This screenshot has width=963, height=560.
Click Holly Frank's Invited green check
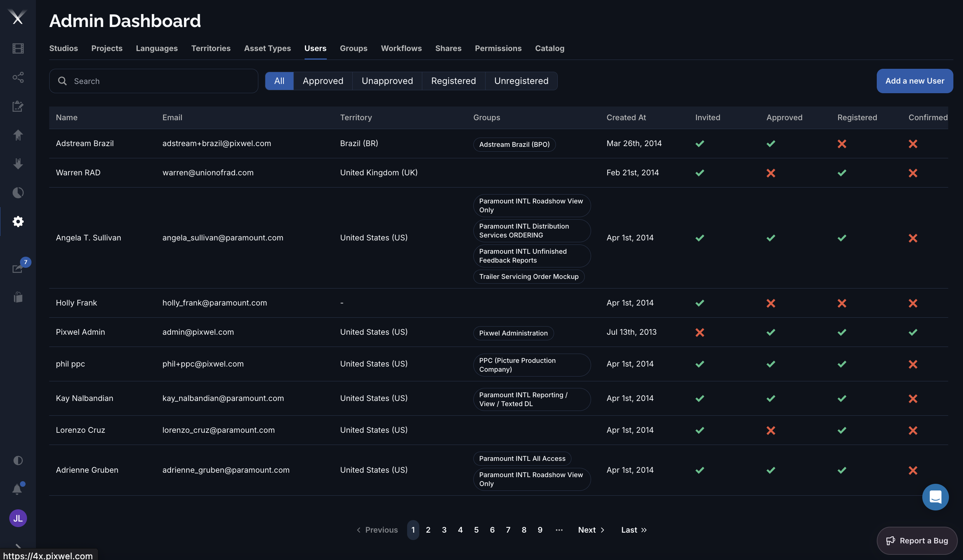click(700, 303)
